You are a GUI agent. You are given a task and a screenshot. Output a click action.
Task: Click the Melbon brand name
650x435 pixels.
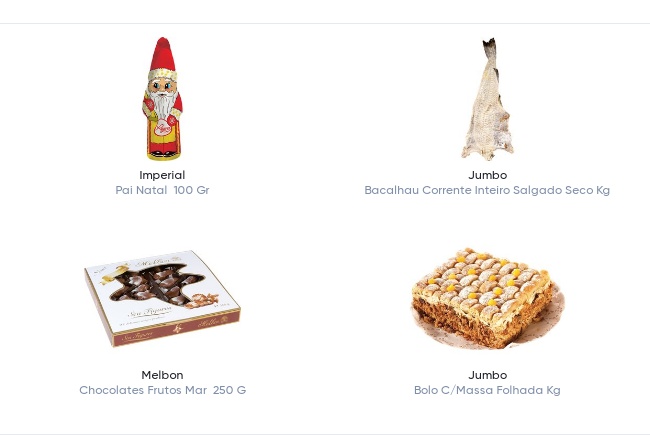[x=162, y=375]
